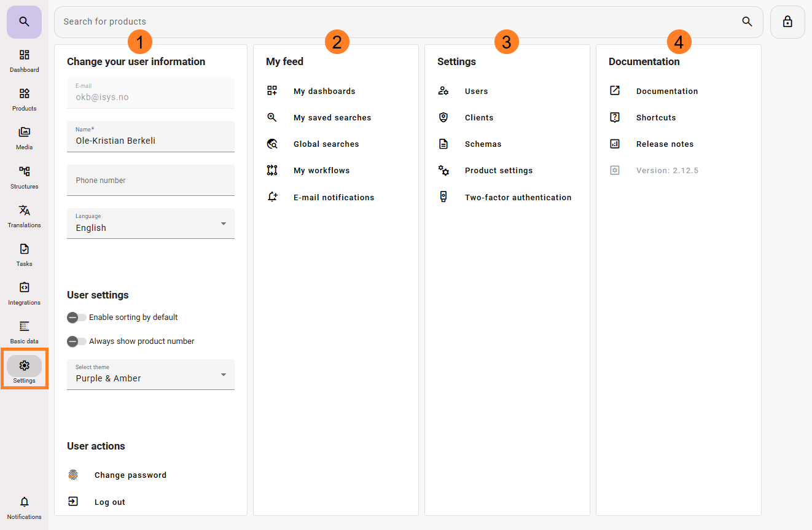Click the Documentation external link icon

click(615, 91)
